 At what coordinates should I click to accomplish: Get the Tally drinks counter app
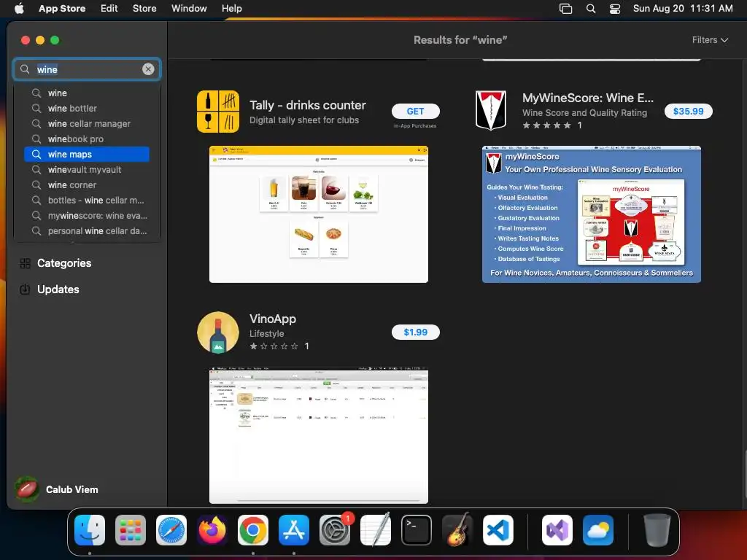pos(415,111)
